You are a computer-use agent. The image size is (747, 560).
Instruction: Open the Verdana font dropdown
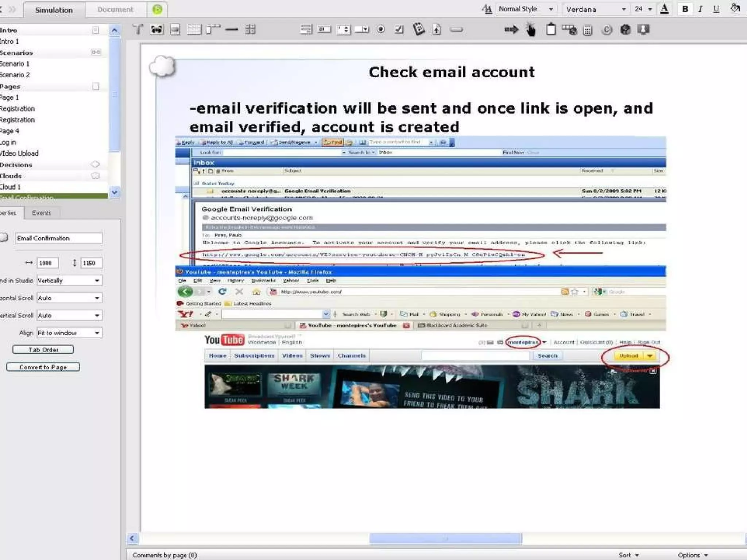tap(624, 9)
